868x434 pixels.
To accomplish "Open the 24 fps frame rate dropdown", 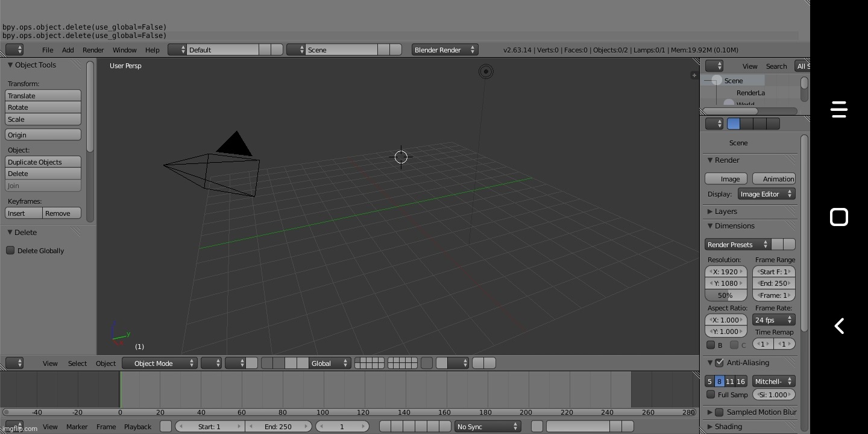I will coord(773,319).
